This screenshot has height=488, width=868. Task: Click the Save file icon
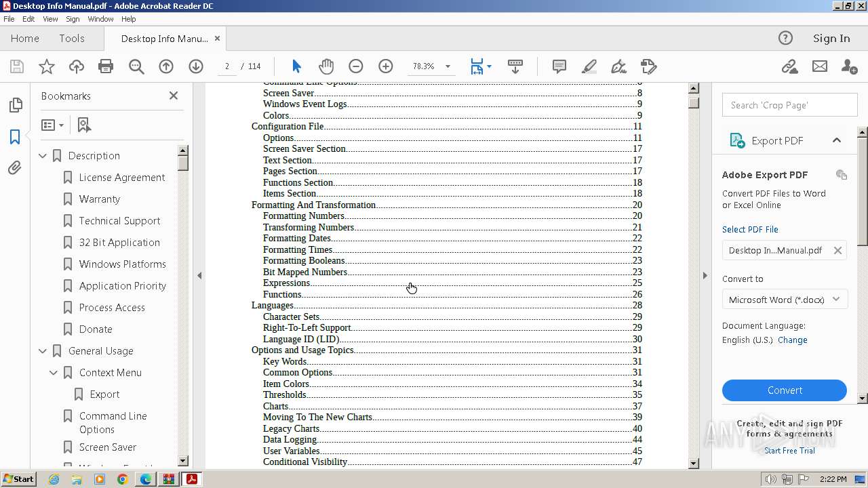pyautogui.click(x=17, y=66)
